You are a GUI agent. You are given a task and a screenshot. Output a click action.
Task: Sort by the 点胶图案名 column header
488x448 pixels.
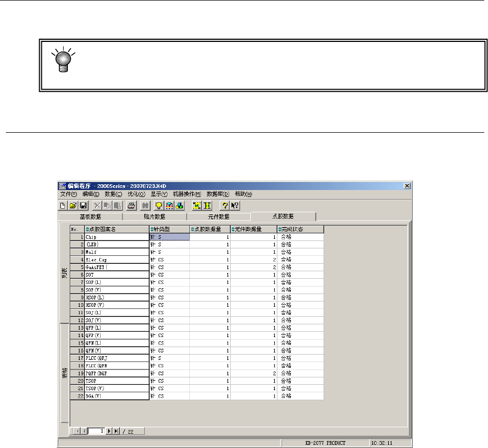pos(117,229)
